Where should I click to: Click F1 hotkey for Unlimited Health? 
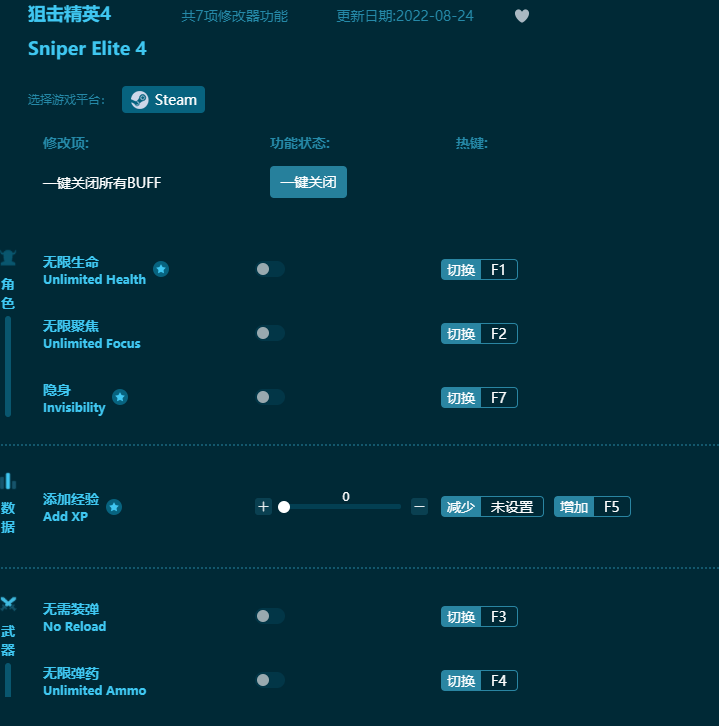(x=479, y=269)
